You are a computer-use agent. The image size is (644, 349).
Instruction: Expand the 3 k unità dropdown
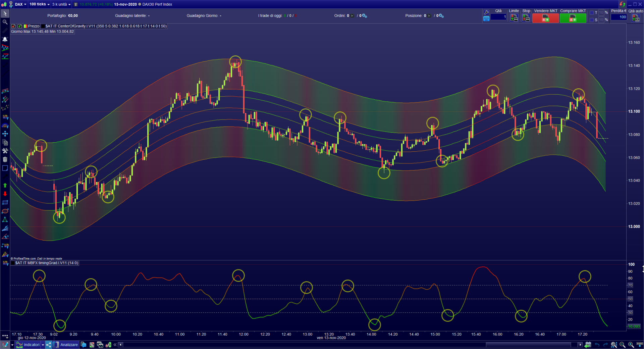pos(61,4)
